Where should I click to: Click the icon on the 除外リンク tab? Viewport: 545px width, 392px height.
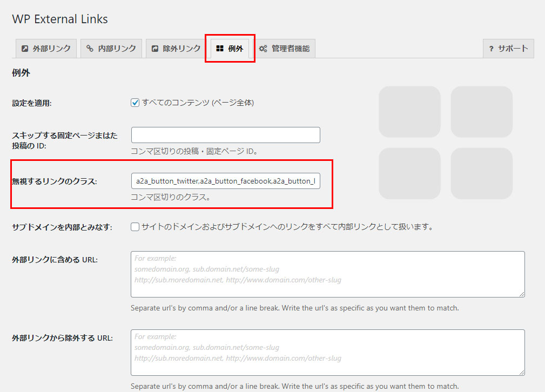pyautogui.click(x=155, y=49)
